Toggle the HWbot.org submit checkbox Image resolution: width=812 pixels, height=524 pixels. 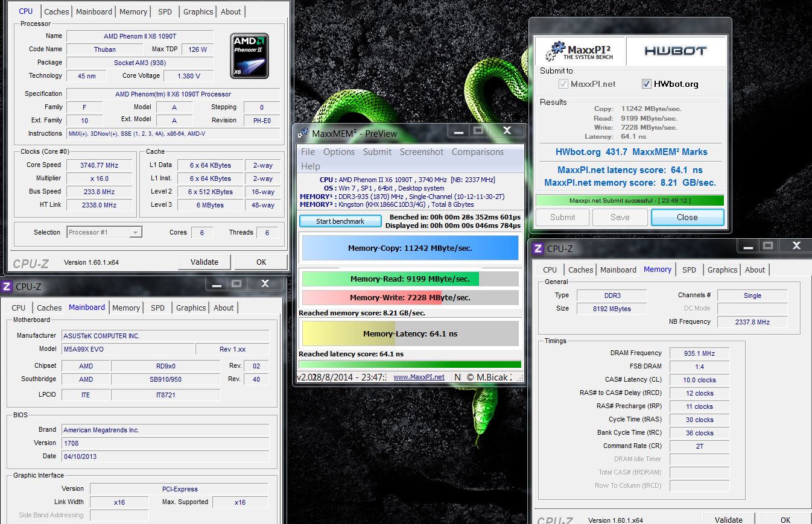tap(647, 84)
